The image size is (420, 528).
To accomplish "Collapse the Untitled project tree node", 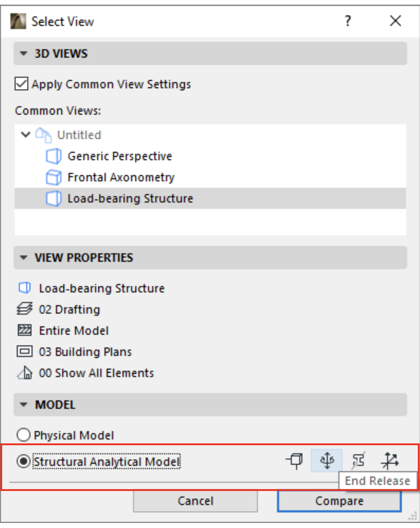I will pos(25,135).
